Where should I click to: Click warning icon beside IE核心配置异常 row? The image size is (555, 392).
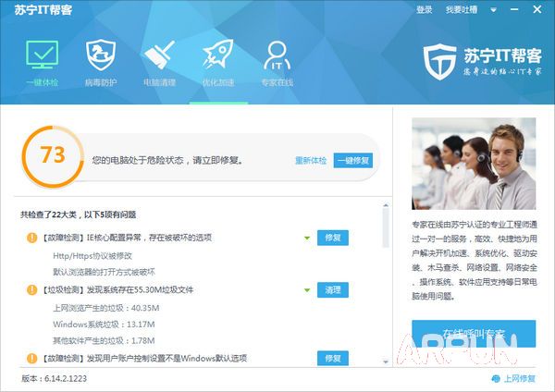(31, 238)
